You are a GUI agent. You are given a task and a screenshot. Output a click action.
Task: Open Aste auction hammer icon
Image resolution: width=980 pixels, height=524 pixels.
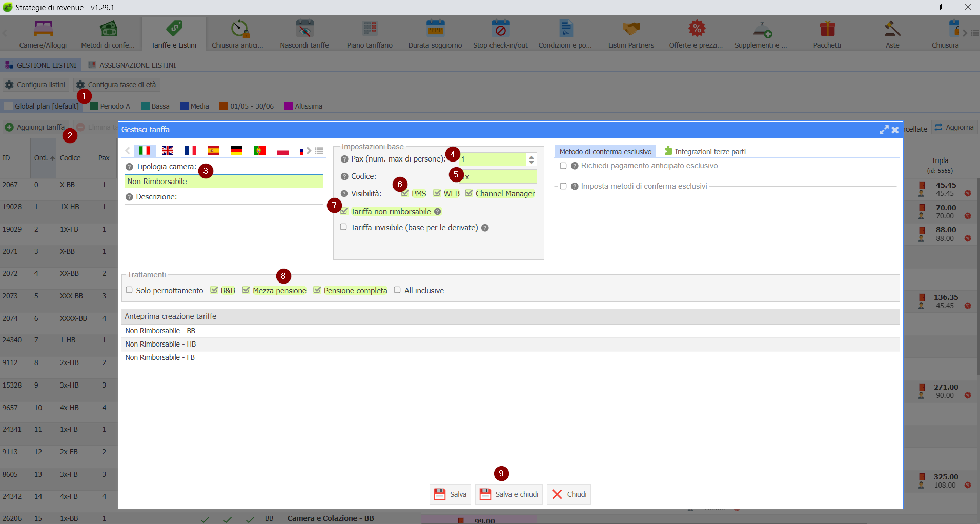click(892, 29)
